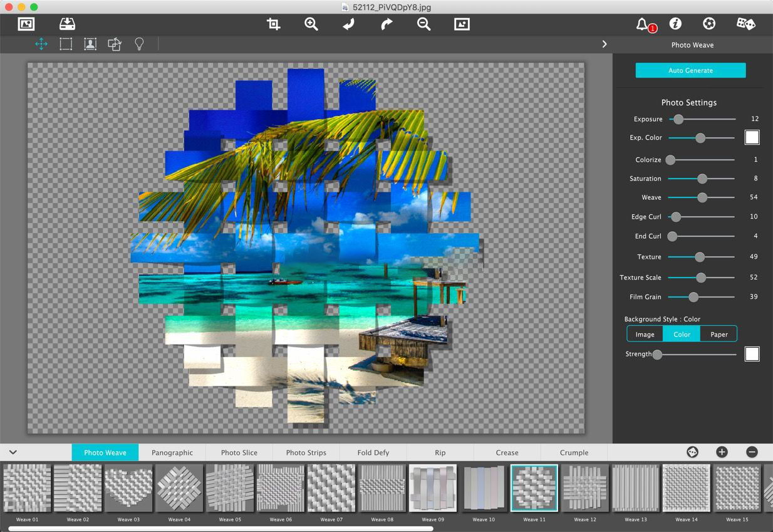773x532 pixels.
Task: Open the hints lightbulb tool
Action: [x=138, y=44]
